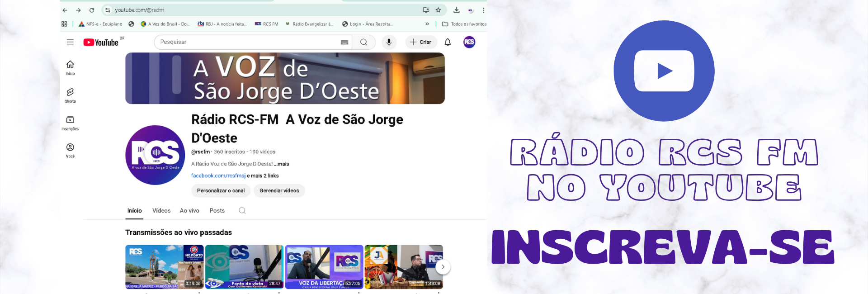Open the RCS account avatar menu

point(469,42)
